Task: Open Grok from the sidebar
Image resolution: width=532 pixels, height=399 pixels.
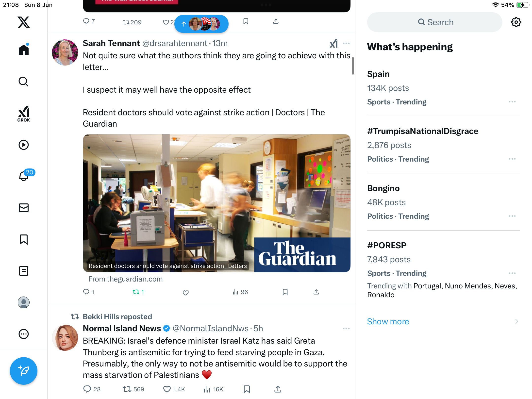Action: pyautogui.click(x=24, y=114)
